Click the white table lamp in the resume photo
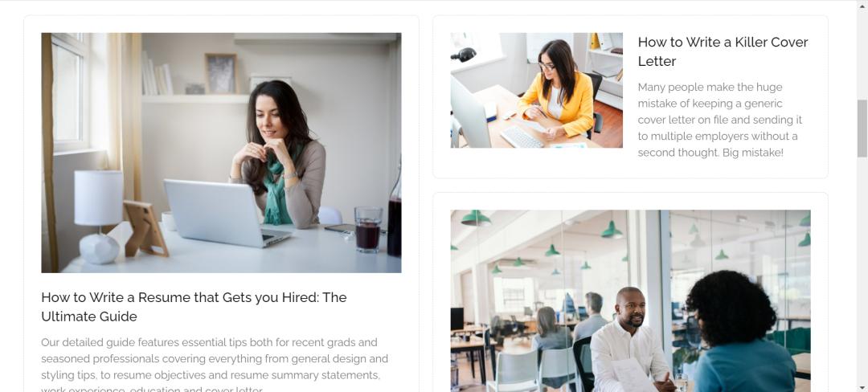The width and height of the screenshot is (868, 392). click(x=99, y=216)
